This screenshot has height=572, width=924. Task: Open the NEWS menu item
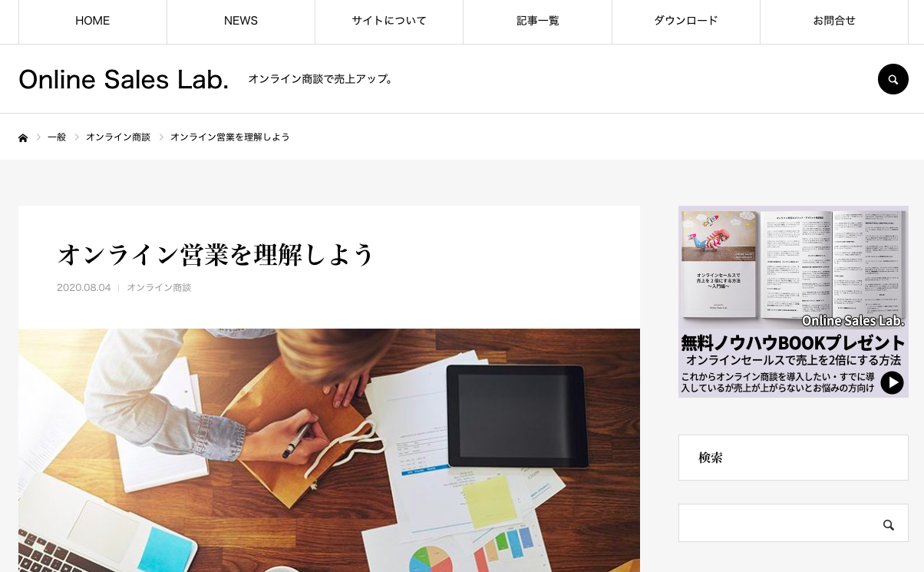pyautogui.click(x=241, y=21)
